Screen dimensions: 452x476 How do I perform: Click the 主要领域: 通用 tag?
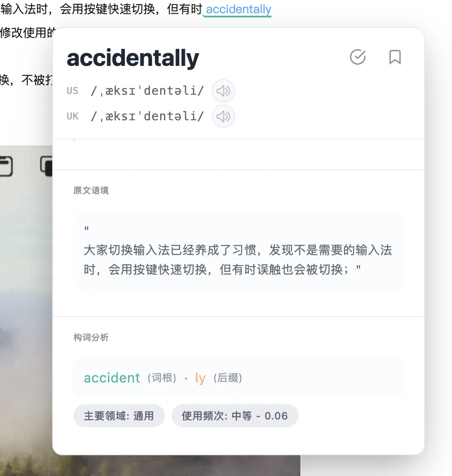[119, 416]
